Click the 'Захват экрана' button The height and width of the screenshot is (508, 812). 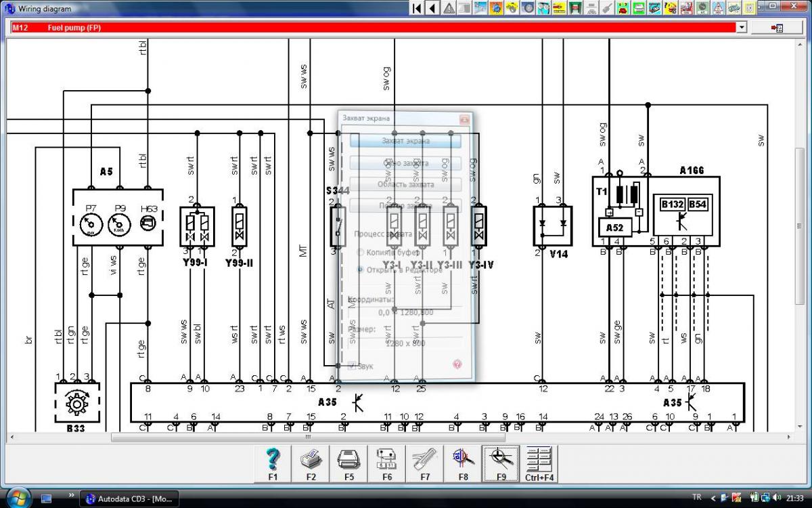pos(405,141)
